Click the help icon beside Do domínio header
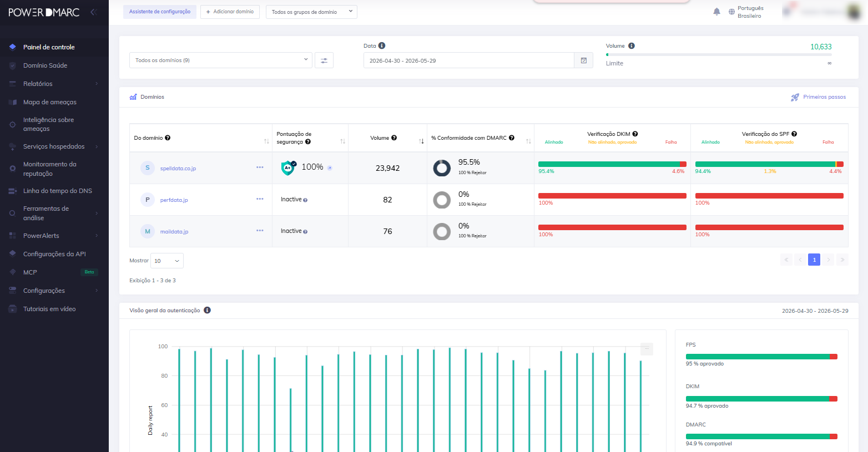 coord(168,138)
